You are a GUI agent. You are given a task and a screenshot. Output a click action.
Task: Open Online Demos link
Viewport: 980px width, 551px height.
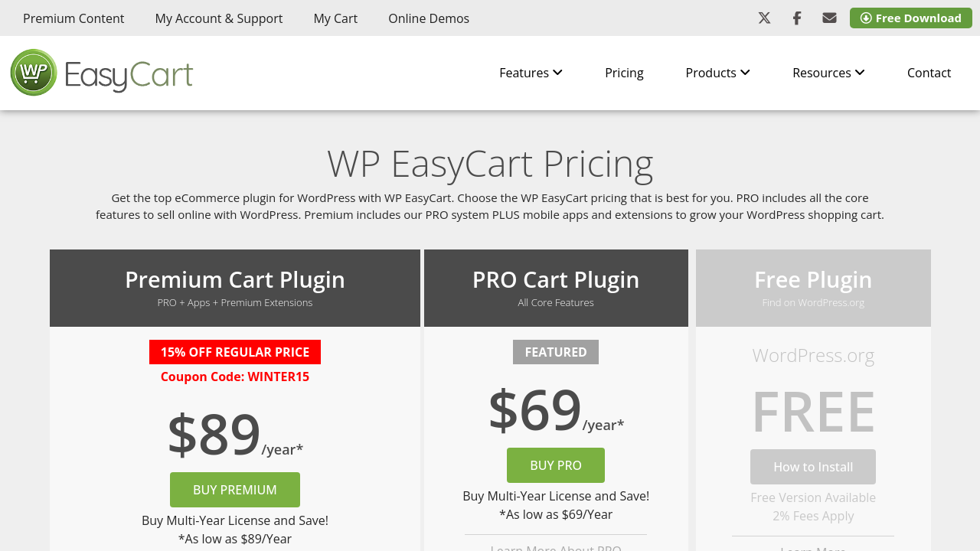[429, 18]
